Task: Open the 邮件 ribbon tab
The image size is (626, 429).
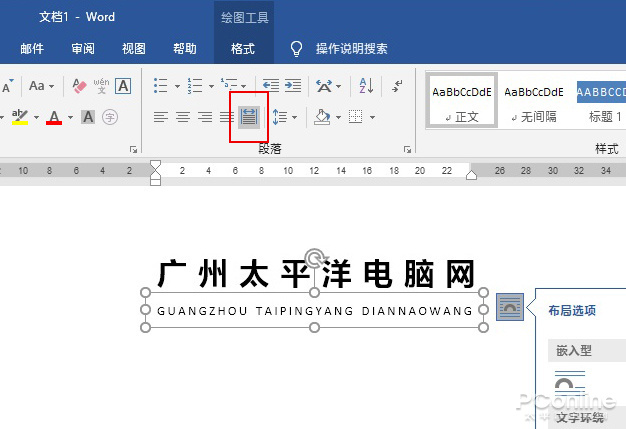Action: (x=32, y=49)
